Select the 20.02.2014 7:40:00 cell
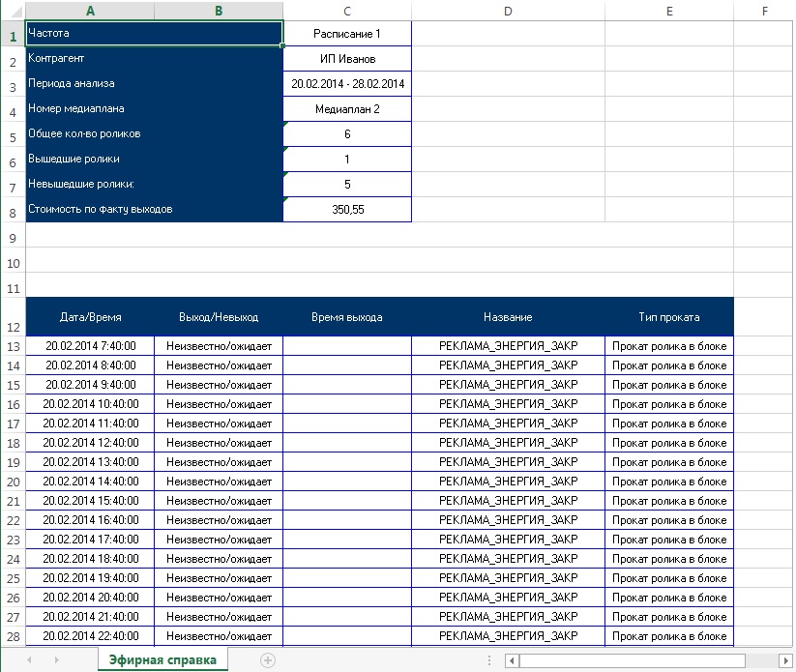 [x=90, y=346]
